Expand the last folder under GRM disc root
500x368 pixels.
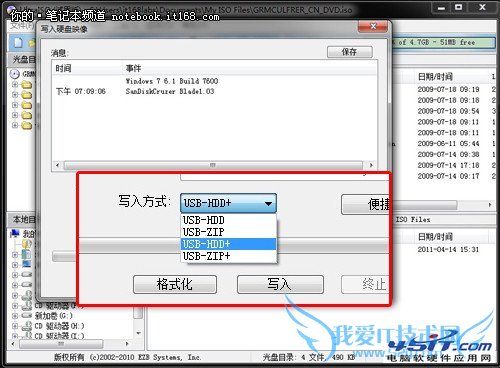coord(15,125)
